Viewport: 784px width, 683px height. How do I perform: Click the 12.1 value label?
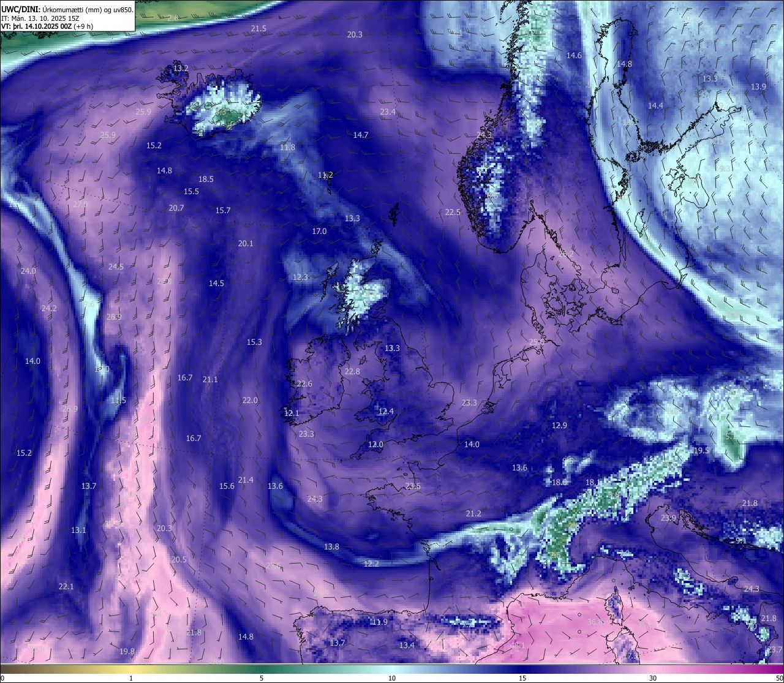pyautogui.click(x=292, y=413)
